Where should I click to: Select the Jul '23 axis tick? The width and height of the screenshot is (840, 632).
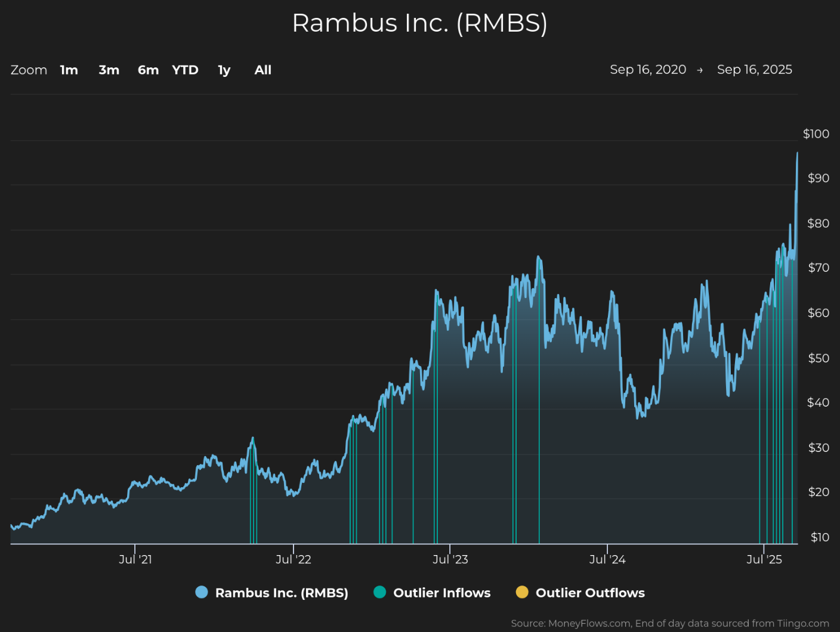coord(450,559)
